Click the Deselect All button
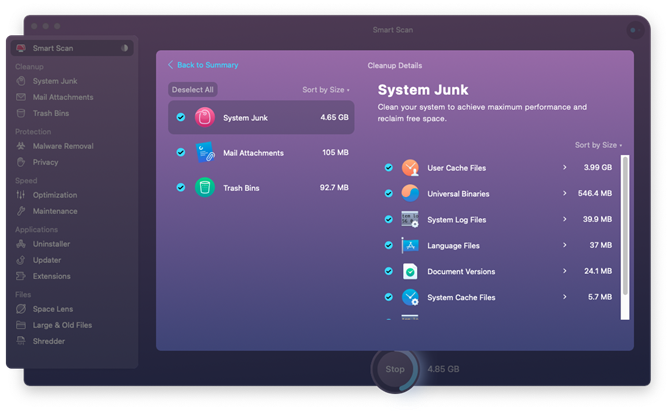 (193, 90)
